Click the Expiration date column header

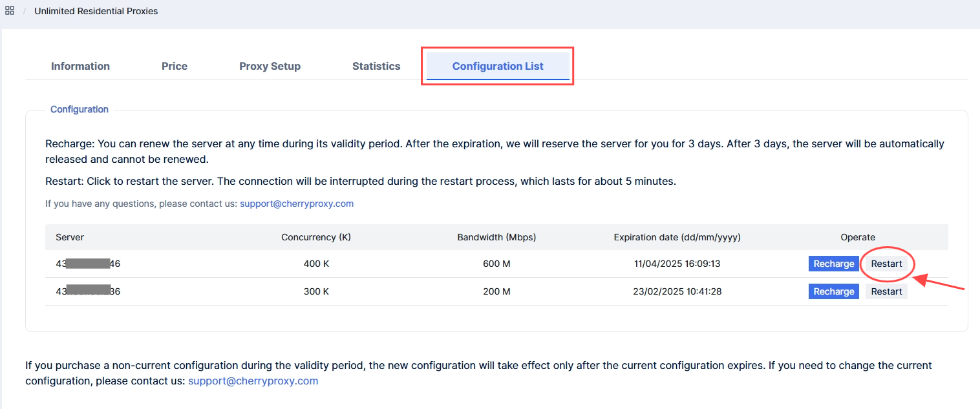pyautogui.click(x=677, y=237)
